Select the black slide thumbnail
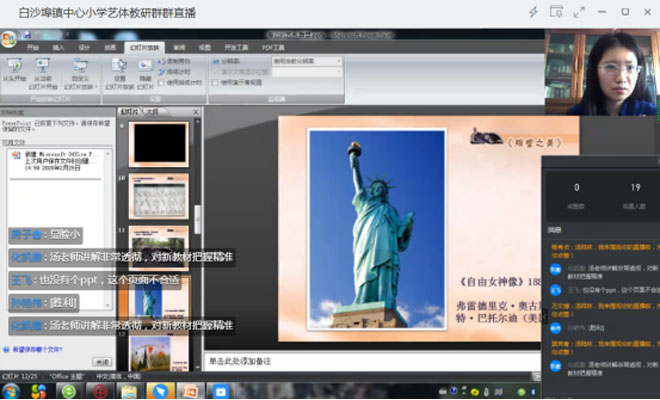Image resolution: width=660 pixels, height=400 pixels. (159, 144)
